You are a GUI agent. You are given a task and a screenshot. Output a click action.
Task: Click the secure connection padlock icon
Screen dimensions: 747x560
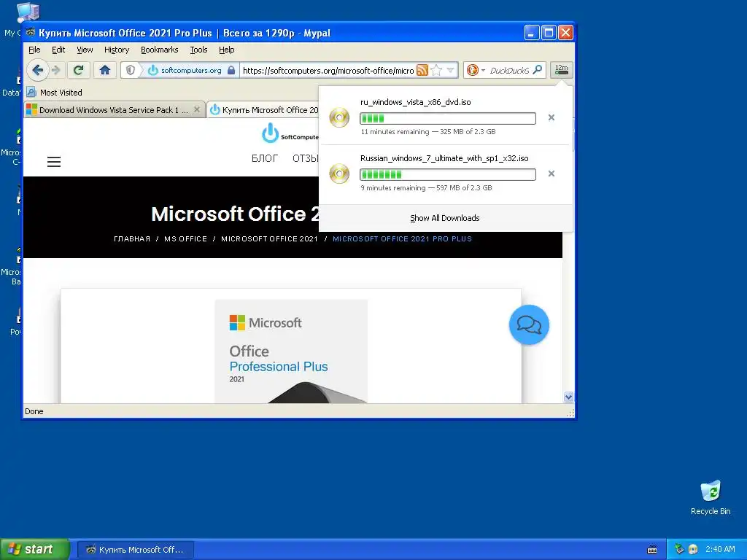tap(231, 71)
